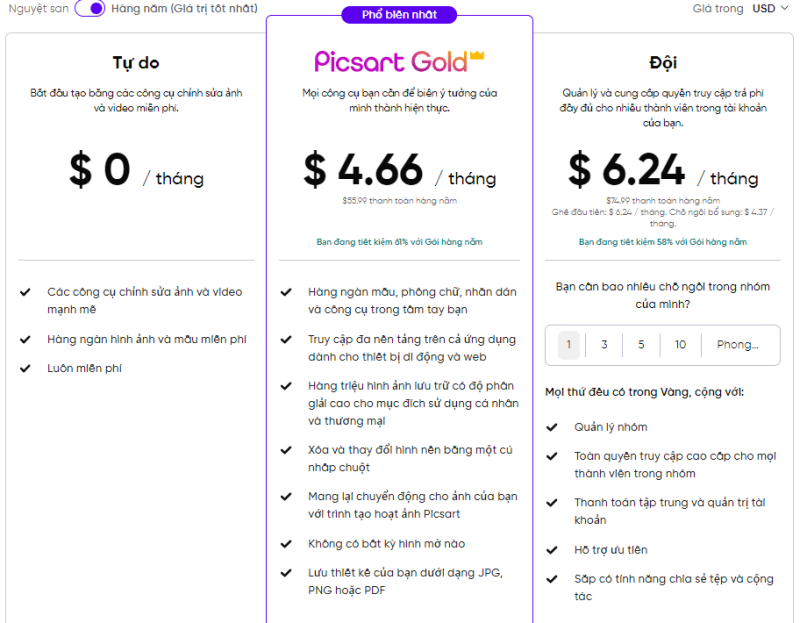Click the checkmark beside "Hàng ngàn hình ảnh và mẫu miễn phí"

tap(24, 339)
